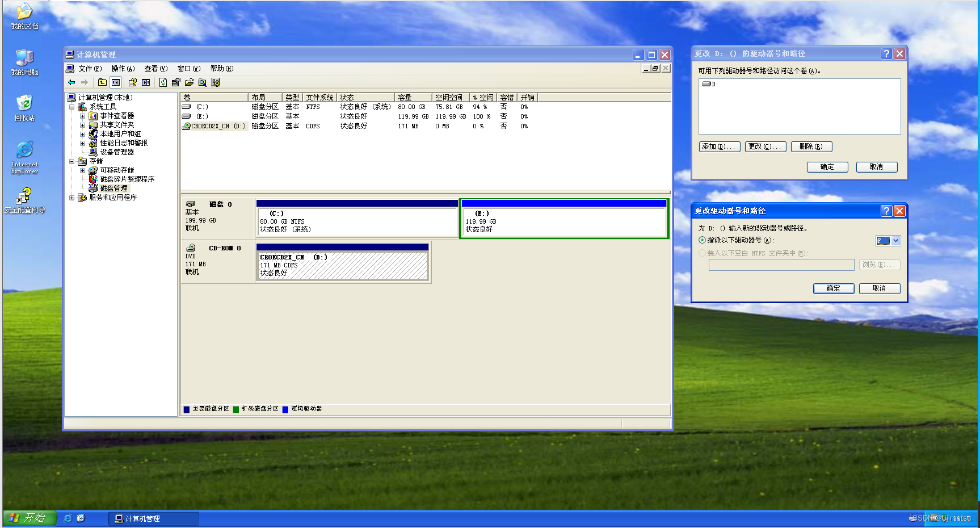
Task: Click the 更改(C)... button
Action: [766, 146]
